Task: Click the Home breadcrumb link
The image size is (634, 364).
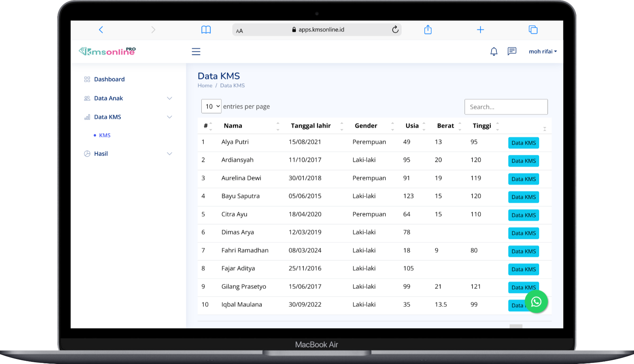Action: (x=205, y=85)
